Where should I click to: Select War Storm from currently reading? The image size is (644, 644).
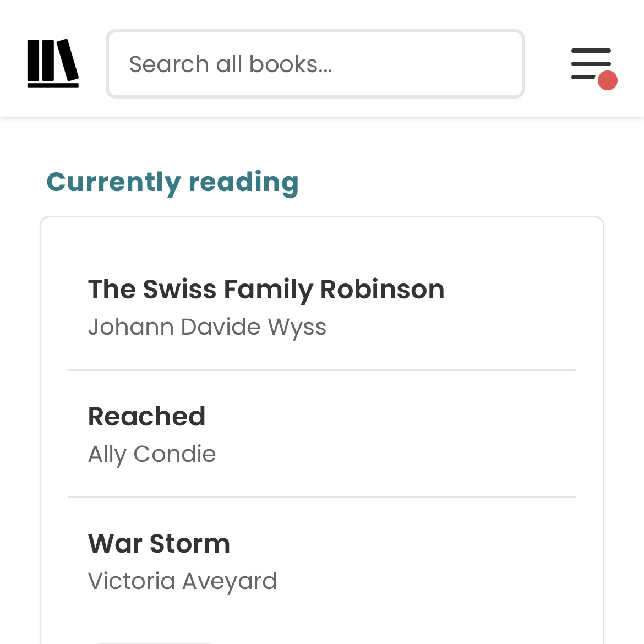click(159, 544)
